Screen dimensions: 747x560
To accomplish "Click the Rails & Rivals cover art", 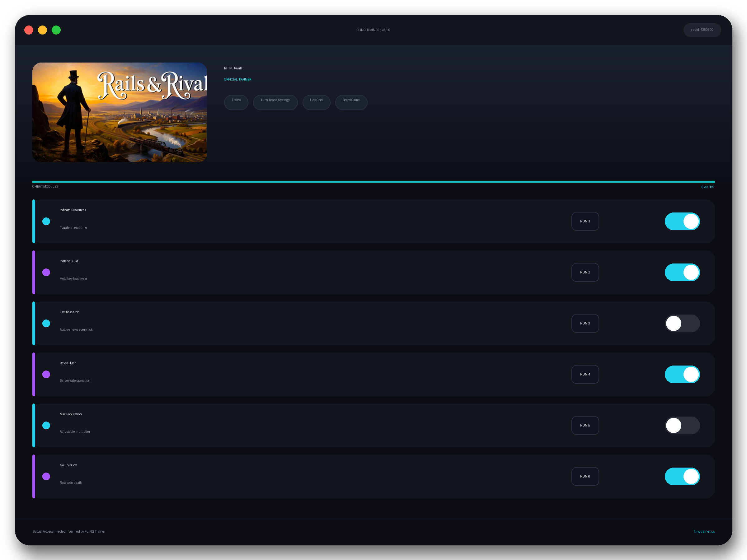I will tap(120, 112).
